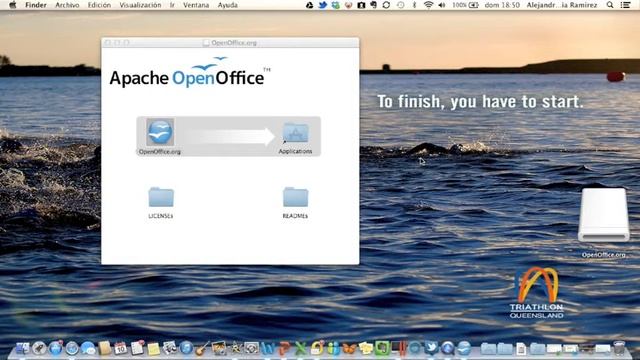640x360 pixels.
Task: Open the Finder menu
Action: coord(36,5)
